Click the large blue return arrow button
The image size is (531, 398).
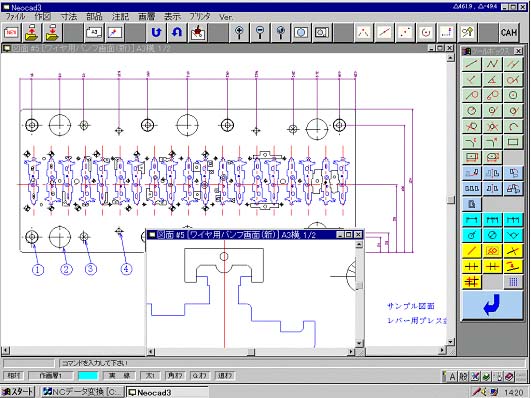click(x=492, y=305)
